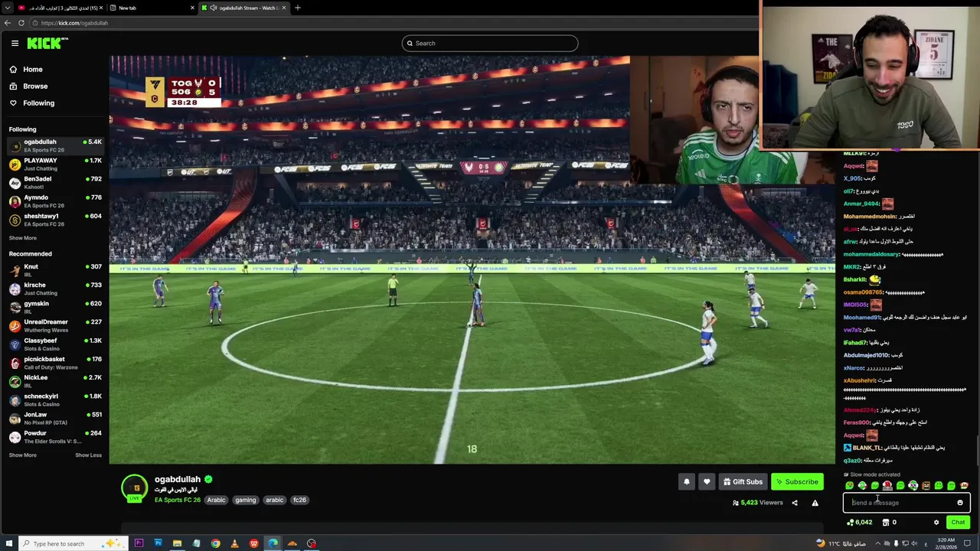Open Premiere Pro from the taskbar
The image size is (980, 551).
click(x=139, y=543)
